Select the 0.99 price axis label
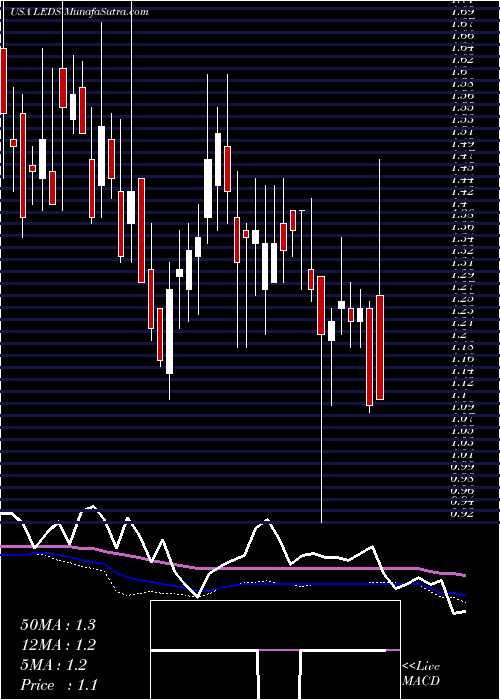Screen dimensions: 500x700 (x=462, y=467)
